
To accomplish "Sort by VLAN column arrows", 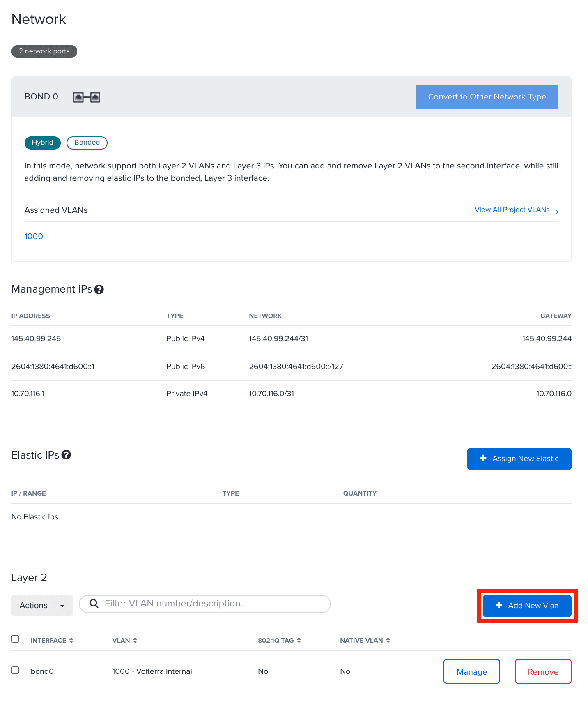I will coord(135,640).
